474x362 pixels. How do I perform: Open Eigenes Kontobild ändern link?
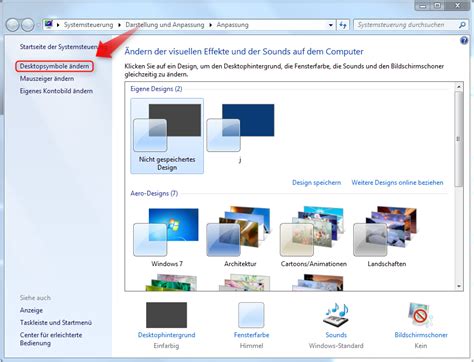pos(56,91)
